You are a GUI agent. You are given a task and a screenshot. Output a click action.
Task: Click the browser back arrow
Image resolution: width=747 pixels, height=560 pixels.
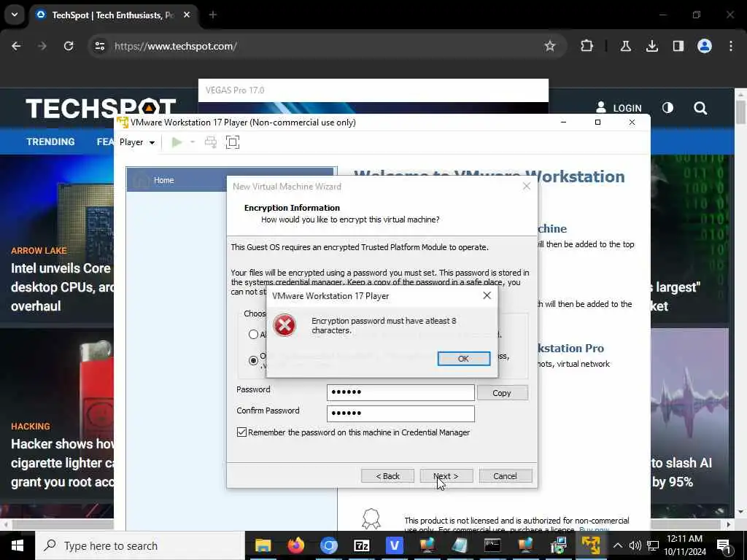pos(16,46)
